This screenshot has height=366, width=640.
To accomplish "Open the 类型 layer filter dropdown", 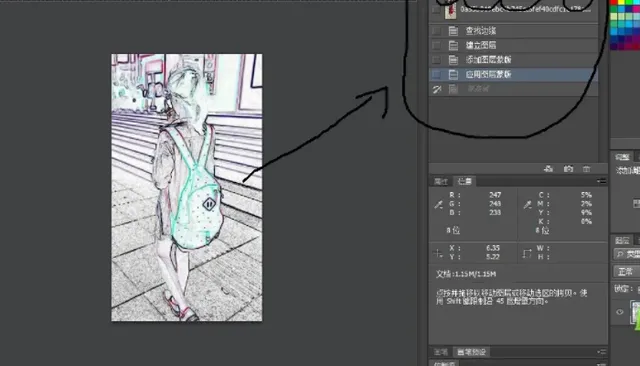I will (x=627, y=255).
